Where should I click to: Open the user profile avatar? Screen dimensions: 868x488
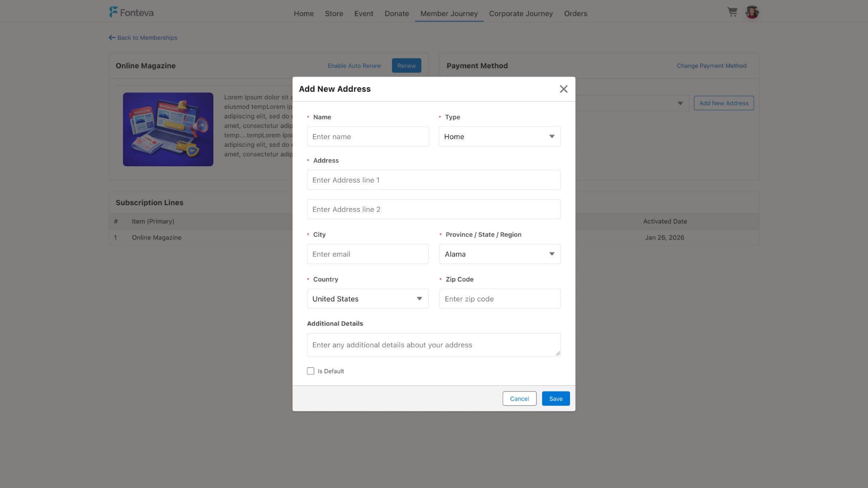click(x=752, y=12)
